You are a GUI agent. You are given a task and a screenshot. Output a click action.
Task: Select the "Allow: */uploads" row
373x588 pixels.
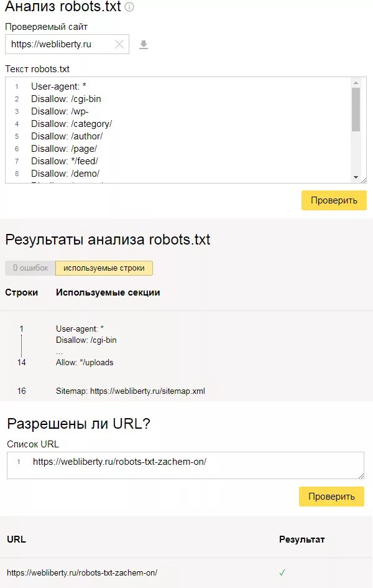point(85,362)
